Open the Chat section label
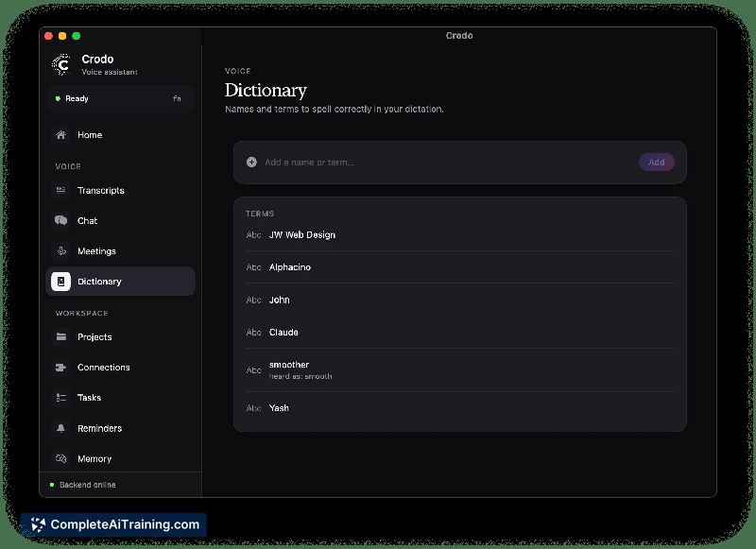Image resolution: width=756 pixels, height=549 pixels. tap(87, 221)
